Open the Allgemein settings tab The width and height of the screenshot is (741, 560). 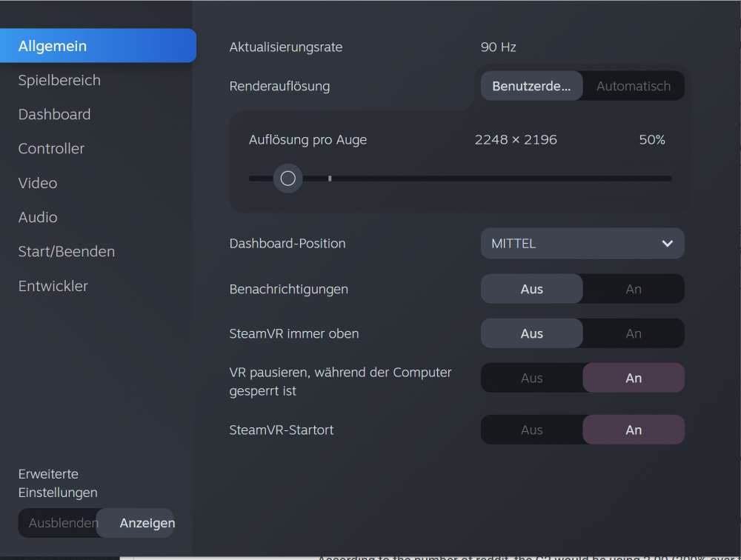96,46
